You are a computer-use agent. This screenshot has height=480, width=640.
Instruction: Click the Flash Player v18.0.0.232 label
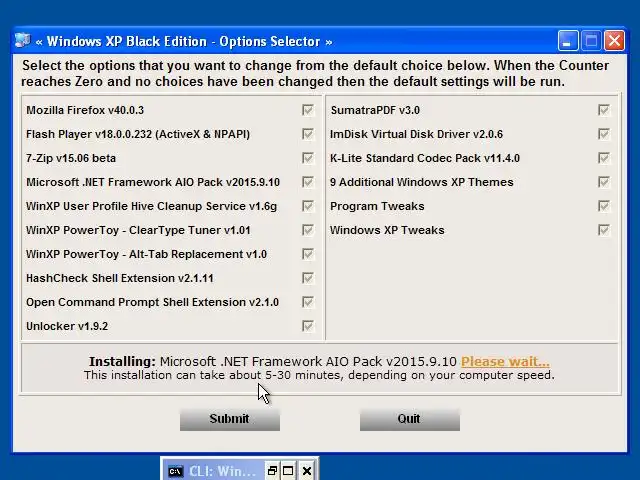pos(138,134)
